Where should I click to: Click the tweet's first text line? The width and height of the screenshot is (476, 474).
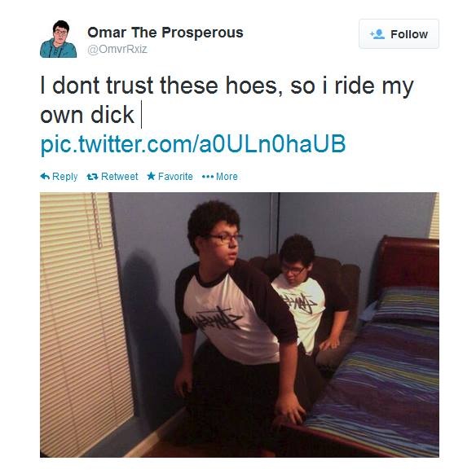point(227,86)
